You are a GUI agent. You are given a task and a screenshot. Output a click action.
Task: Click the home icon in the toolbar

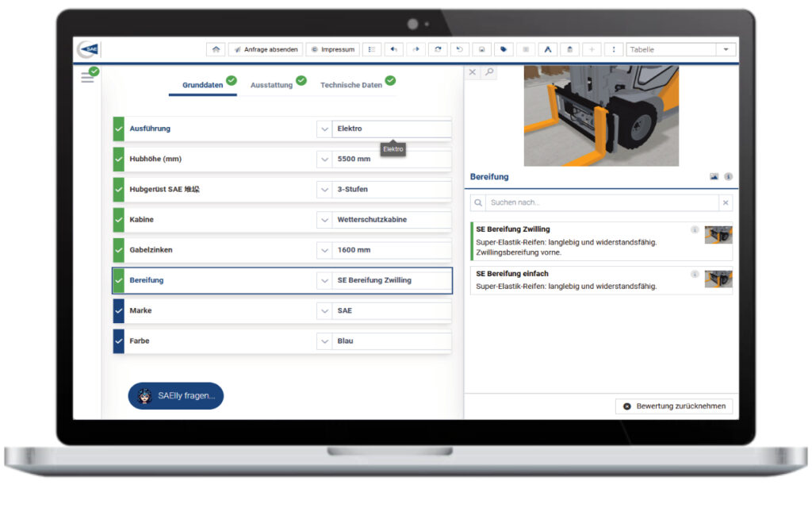pyautogui.click(x=215, y=48)
